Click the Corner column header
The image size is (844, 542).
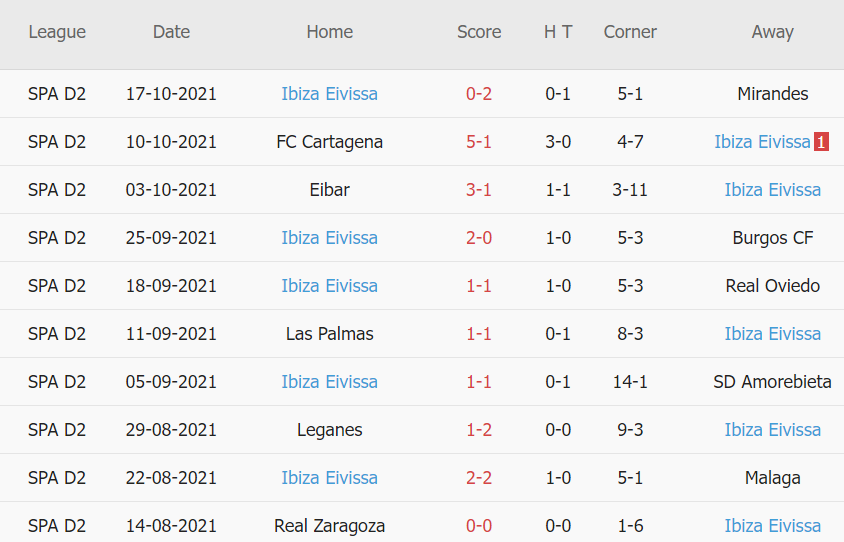pyautogui.click(x=630, y=32)
